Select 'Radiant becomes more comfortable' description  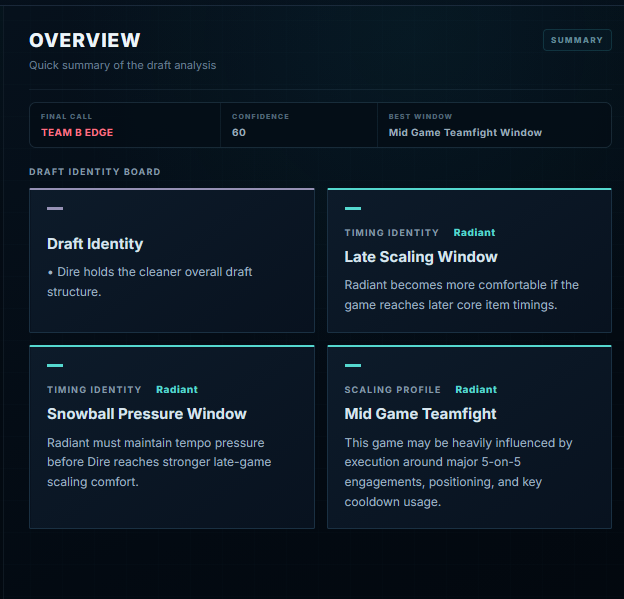(x=462, y=295)
